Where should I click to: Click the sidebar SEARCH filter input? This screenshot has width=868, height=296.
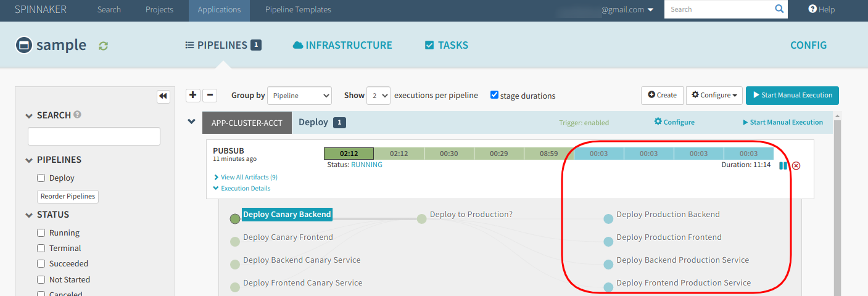[x=94, y=136]
